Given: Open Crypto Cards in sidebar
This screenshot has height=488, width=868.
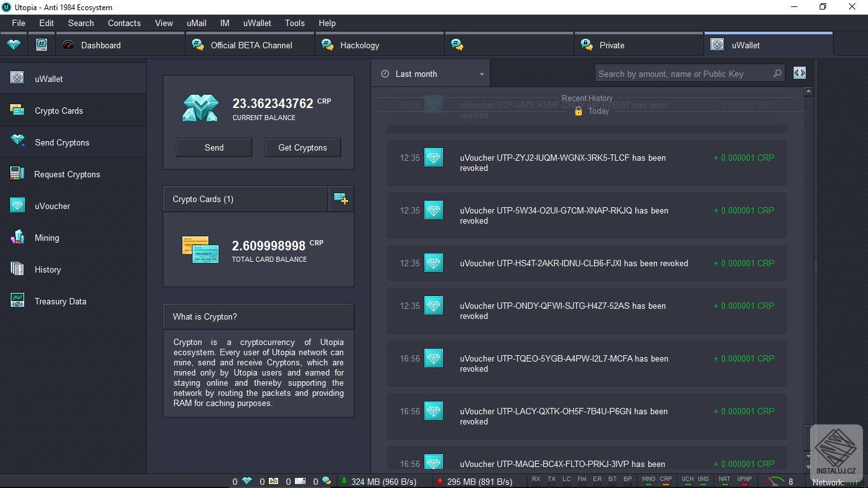Looking at the screenshot, I should (73, 111).
